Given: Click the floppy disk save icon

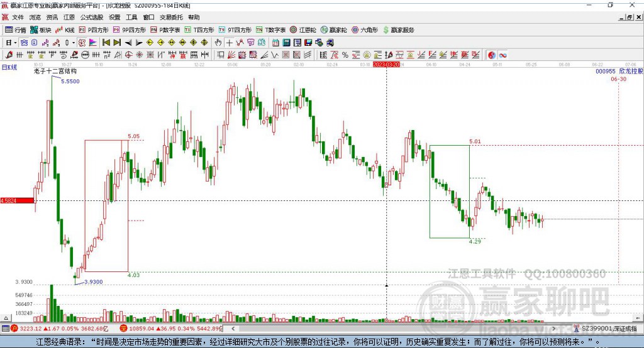Looking at the screenshot, I should click(308, 43).
